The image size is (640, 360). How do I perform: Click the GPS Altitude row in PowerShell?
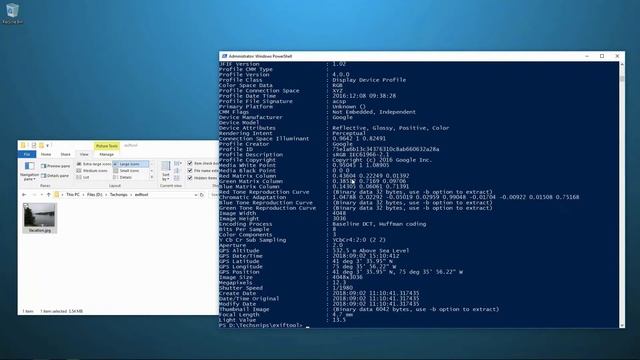314,251
